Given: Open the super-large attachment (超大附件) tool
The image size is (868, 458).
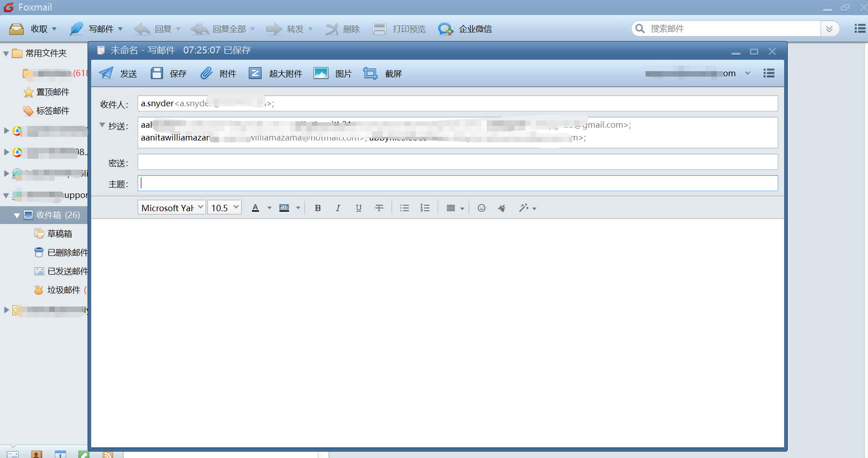Looking at the screenshot, I should 255,73.
